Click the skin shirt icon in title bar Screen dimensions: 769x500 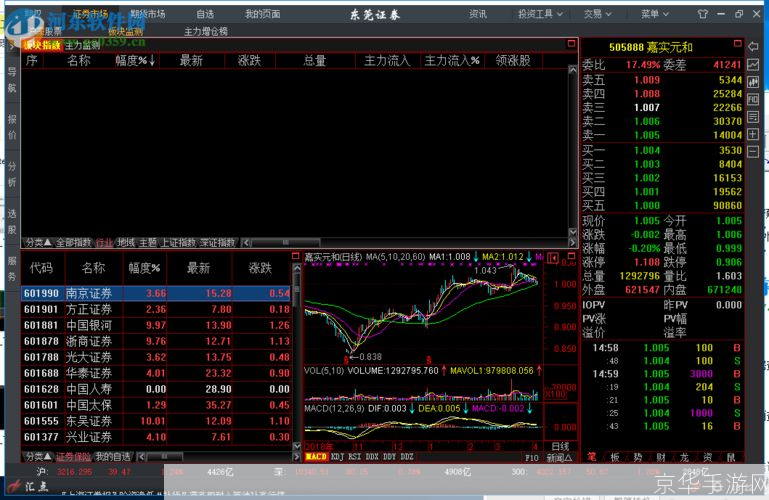tap(702, 14)
